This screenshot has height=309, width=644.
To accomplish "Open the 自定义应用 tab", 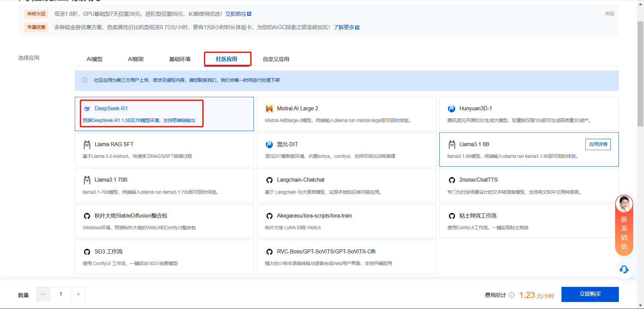I will (276, 59).
